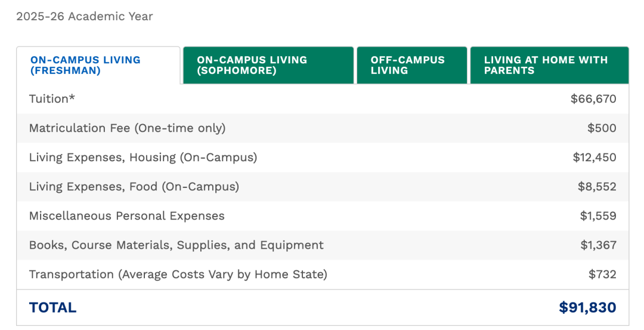Click the $8,552 food cost value
The width and height of the screenshot is (644, 330).
click(597, 187)
